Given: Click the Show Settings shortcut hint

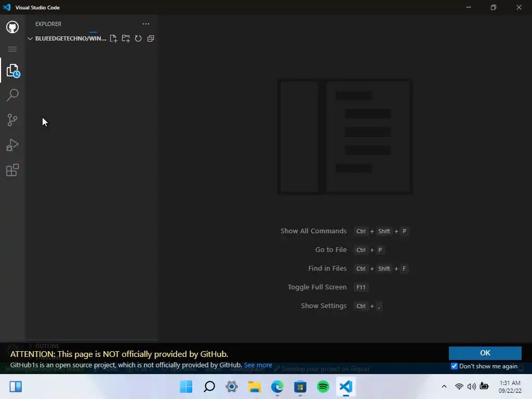Looking at the screenshot, I should [x=342, y=305].
